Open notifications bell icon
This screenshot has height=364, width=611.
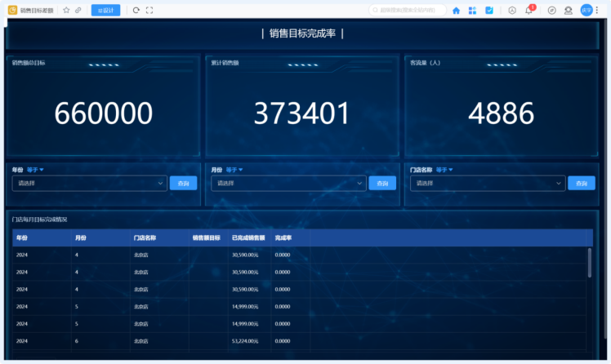click(529, 11)
